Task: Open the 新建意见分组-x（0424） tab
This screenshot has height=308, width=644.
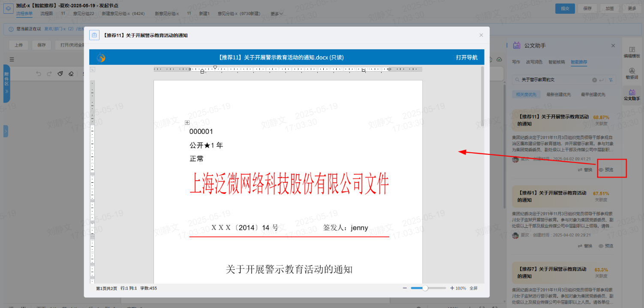Action: pyautogui.click(x=123, y=14)
